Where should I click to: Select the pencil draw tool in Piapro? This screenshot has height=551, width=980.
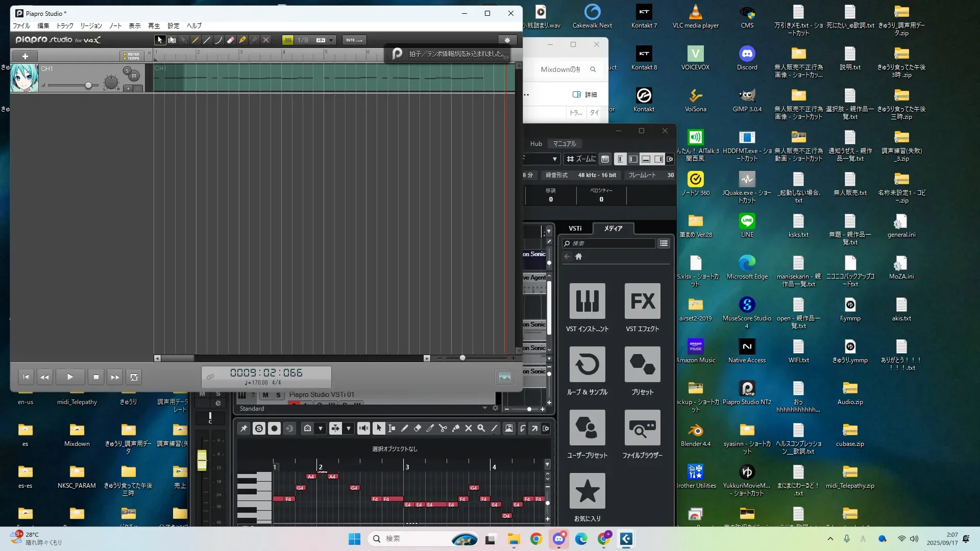[x=195, y=40]
